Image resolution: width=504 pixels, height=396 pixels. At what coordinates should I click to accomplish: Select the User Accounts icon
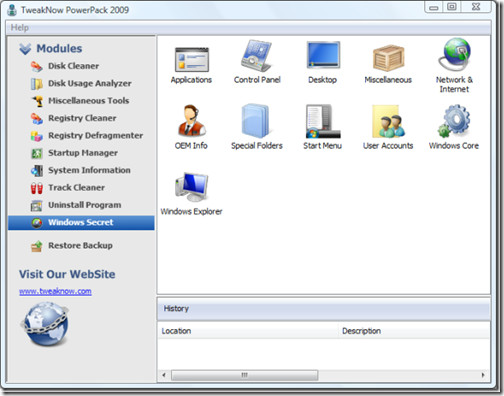tap(388, 121)
